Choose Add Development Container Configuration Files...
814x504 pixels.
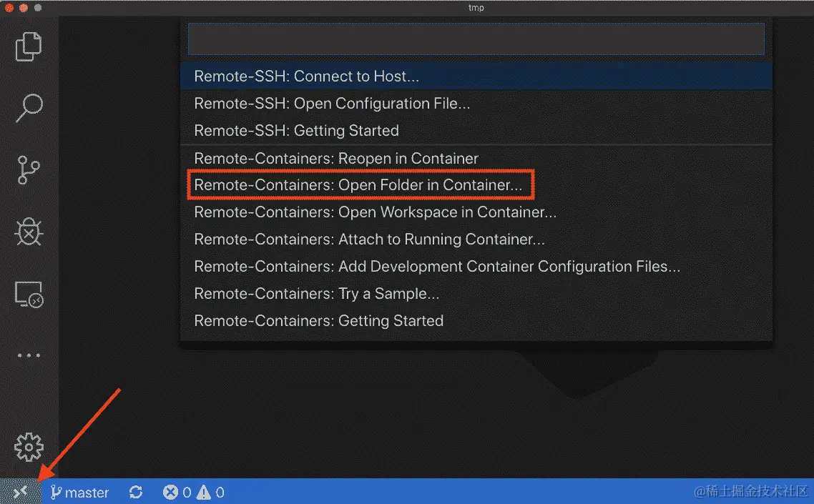(476, 266)
